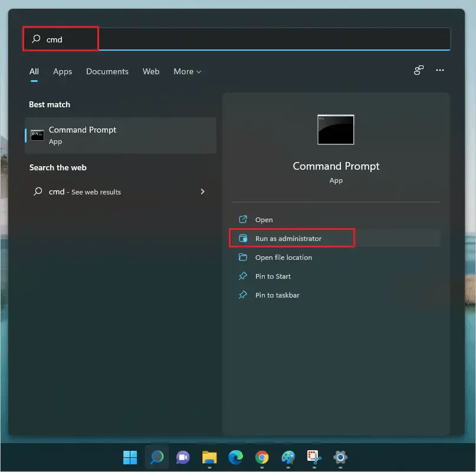Viewport: 476px width, 472px height.
Task: Launch Microsoft Edge from the taskbar
Action: [235, 457]
